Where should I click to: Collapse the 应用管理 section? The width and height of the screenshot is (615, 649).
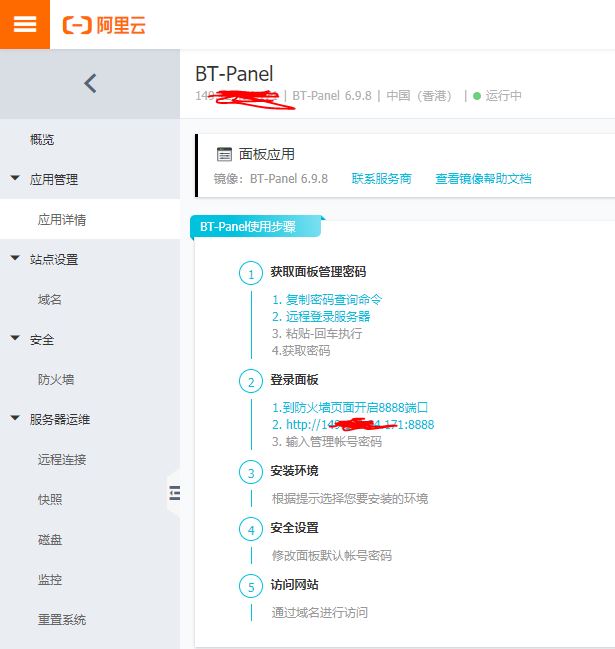pos(15,179)
